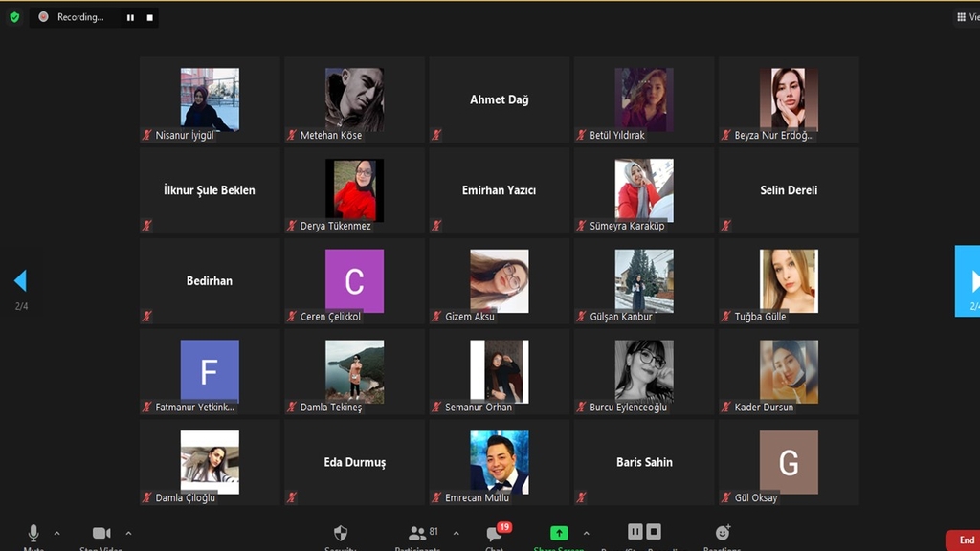Click the green Share Screen icon
The width and height of the screenshot is (980, 551).
[x=559, y=534]
